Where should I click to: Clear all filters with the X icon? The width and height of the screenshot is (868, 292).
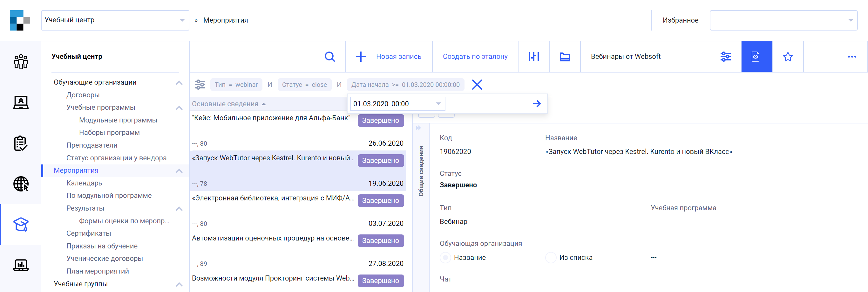pos(477,84)
